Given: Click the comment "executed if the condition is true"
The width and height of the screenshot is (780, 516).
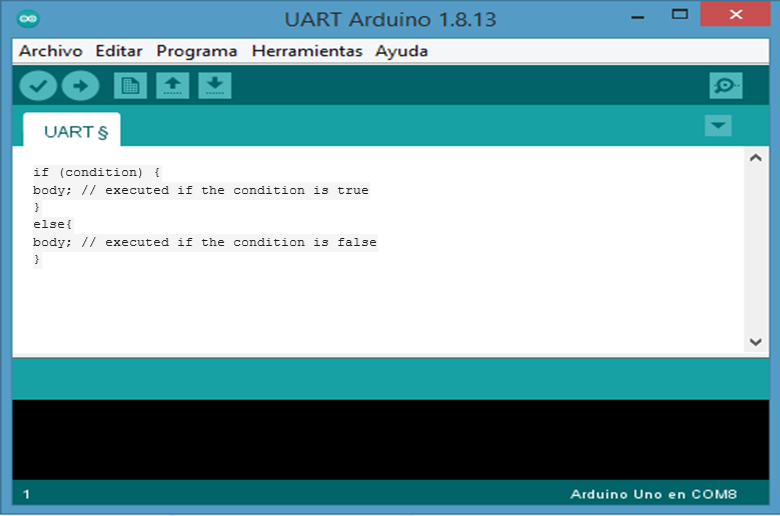Looking at the screenshot, I should click(x=237, y=191).
